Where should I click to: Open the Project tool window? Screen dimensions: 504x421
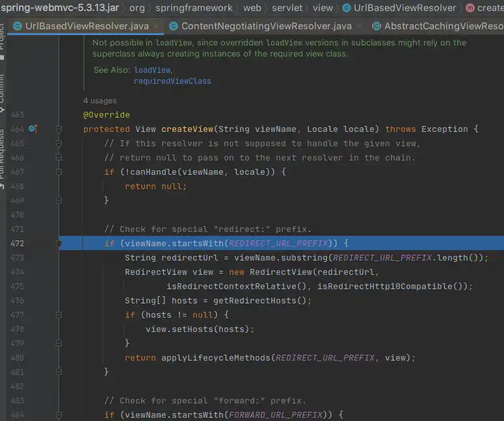click(x=2, y=40)
